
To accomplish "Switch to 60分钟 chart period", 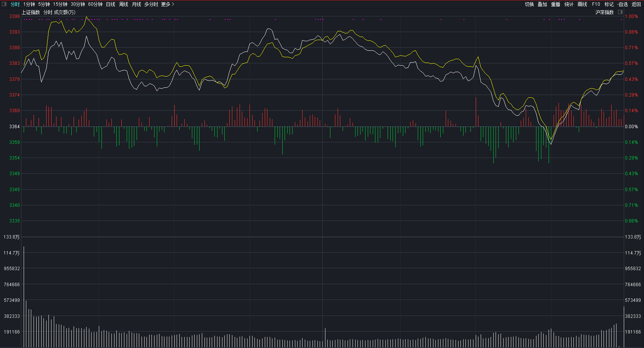I will [x=95, y=4].
